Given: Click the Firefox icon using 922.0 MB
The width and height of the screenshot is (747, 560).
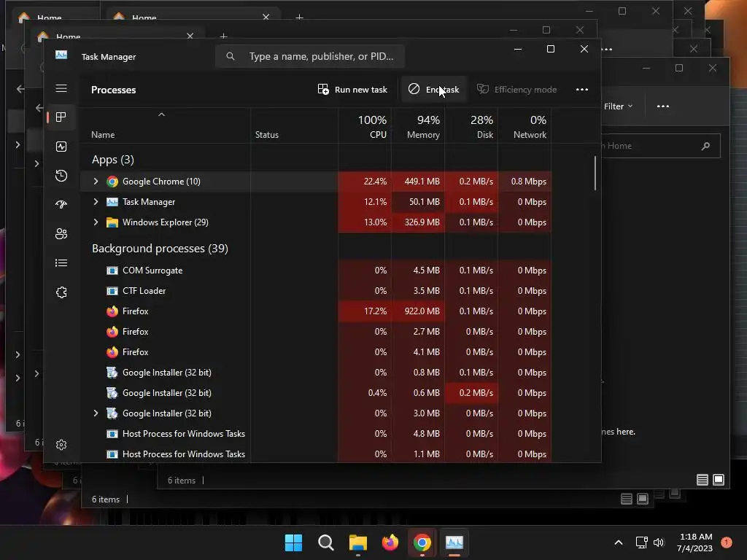Looking at the screenshot, I should click(x=112, y=311).
